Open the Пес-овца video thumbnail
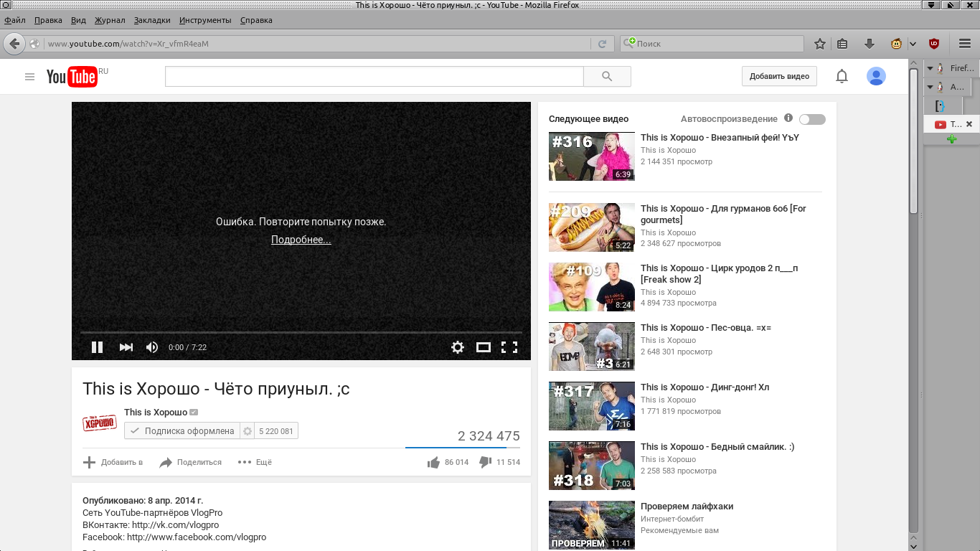 tap(592, 347)
